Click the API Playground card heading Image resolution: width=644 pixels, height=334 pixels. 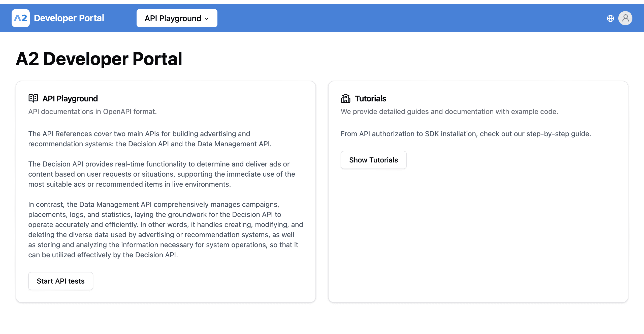click(x=70, y=98)
